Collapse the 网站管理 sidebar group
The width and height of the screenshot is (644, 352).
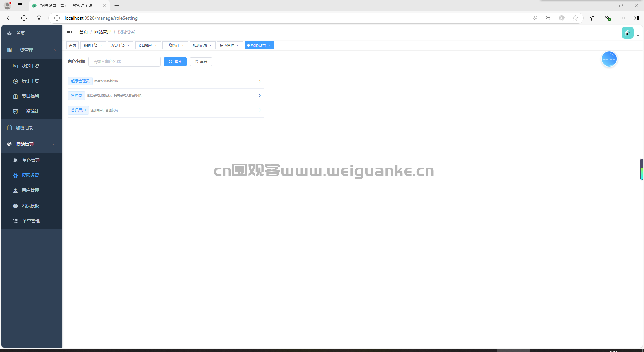click(x=32, y=144)
